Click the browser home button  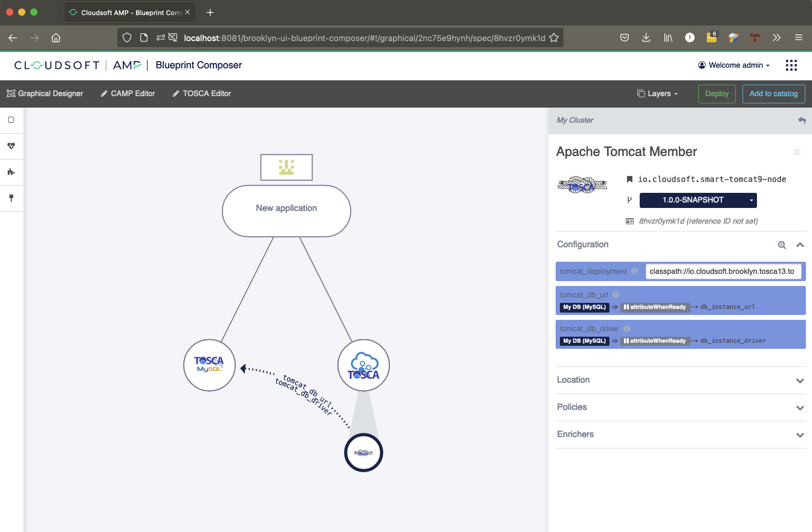pos(56,37)
